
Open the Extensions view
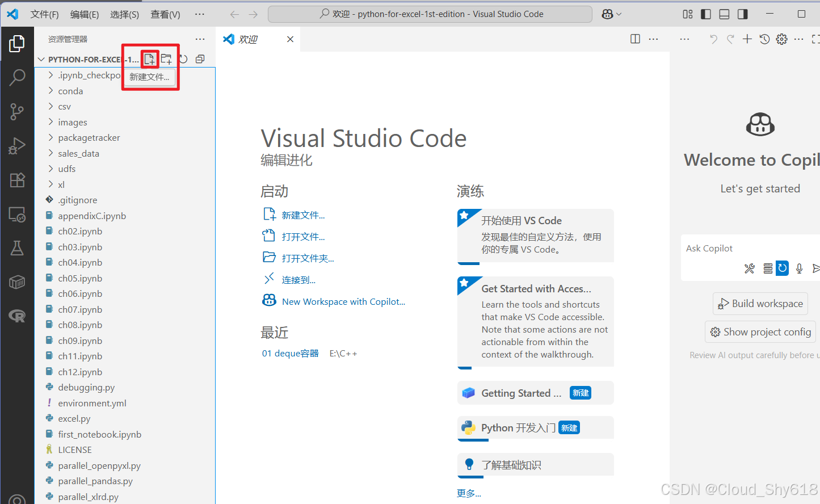pos(17,180)
